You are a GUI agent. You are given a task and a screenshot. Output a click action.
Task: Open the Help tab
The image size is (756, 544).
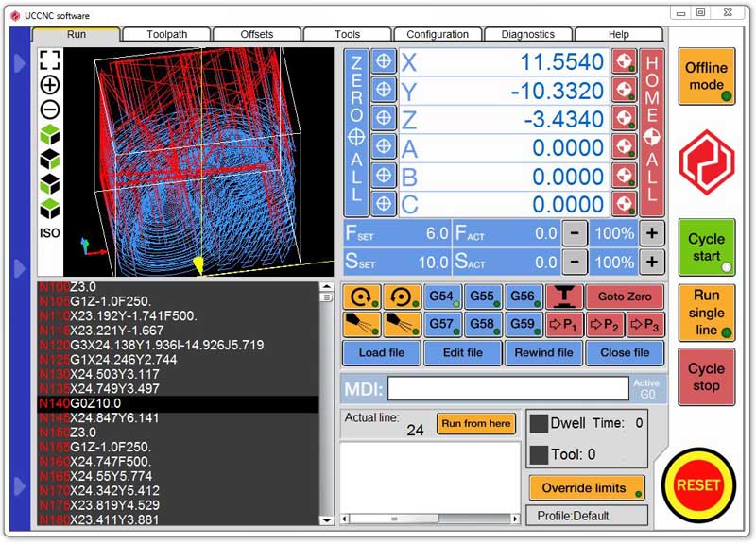619,34
